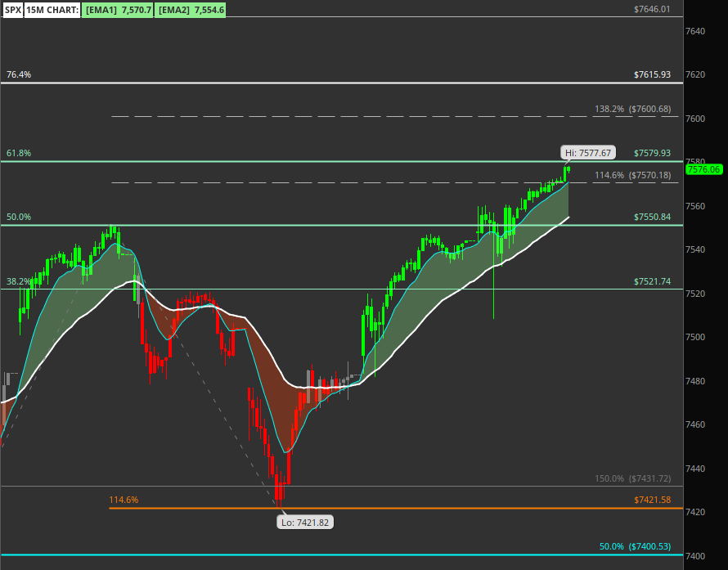
Task: Click the SPX symbol label
Action: [x=12, y=10]
